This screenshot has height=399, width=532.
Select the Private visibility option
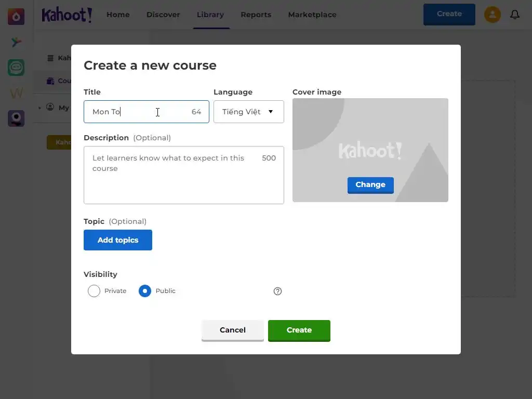tap(94, 291)
